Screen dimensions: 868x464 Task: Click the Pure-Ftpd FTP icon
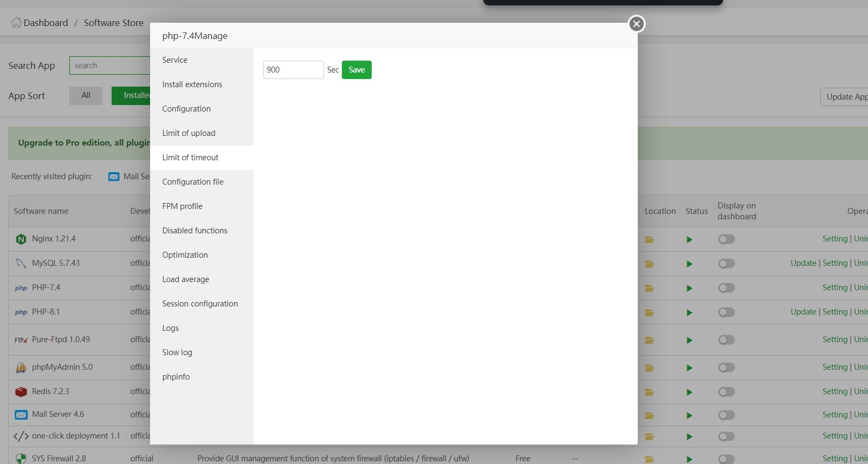click(x=21, y=340)
